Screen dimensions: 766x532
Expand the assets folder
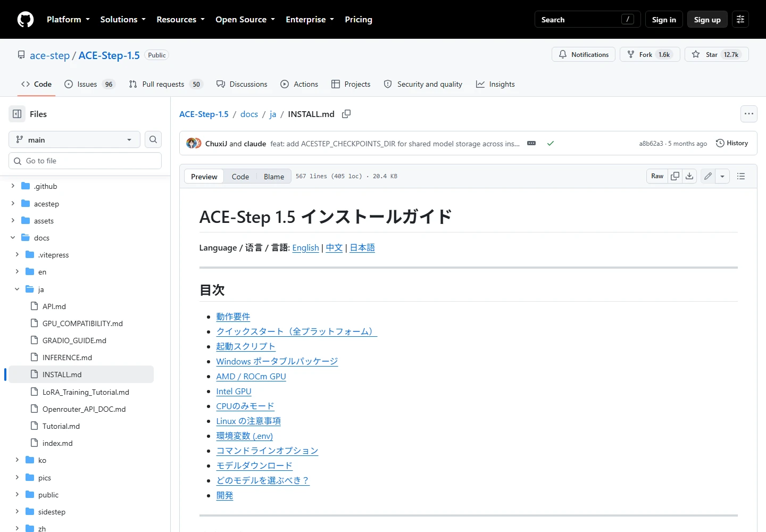13,220
